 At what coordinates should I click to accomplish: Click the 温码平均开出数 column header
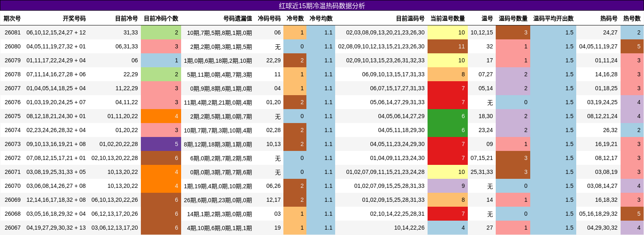point(553,18)
